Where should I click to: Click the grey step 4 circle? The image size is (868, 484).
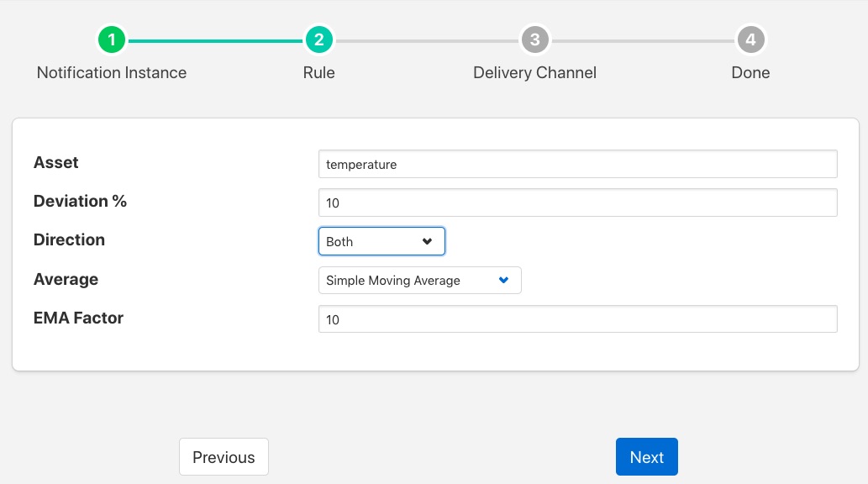(750, 39)
